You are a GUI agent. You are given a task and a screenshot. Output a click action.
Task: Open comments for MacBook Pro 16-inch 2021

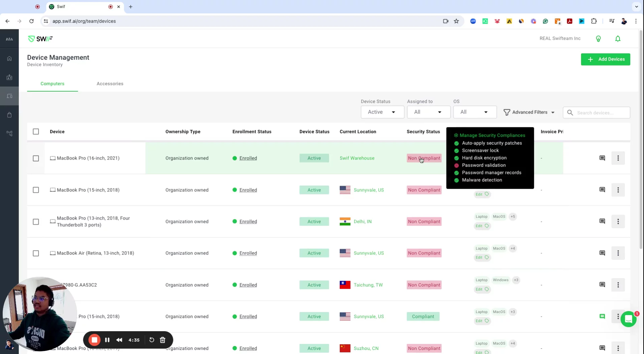[x=602, y=158]
